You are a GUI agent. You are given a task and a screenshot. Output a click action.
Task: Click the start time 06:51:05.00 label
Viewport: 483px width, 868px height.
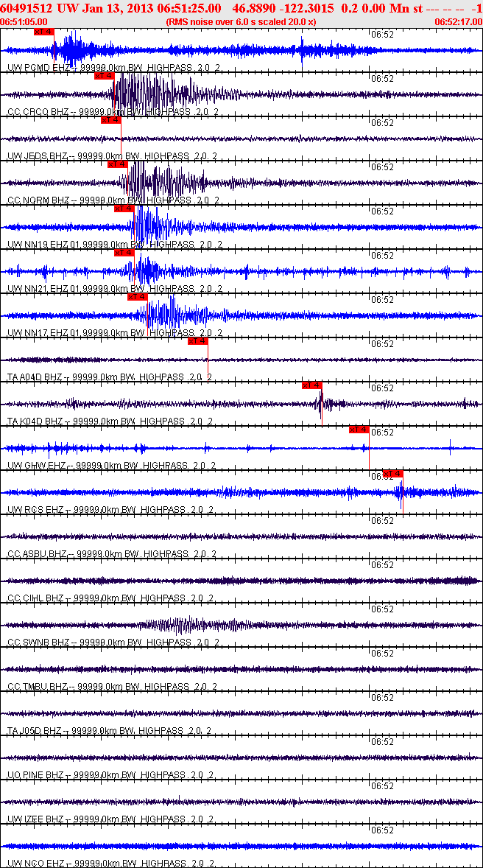click(x=24, y=21)
